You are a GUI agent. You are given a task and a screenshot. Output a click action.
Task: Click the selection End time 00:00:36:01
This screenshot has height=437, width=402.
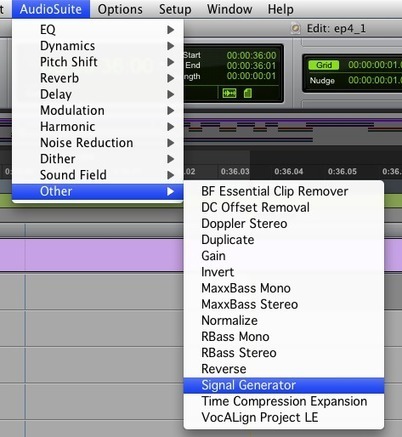click(x=252, y=66)
